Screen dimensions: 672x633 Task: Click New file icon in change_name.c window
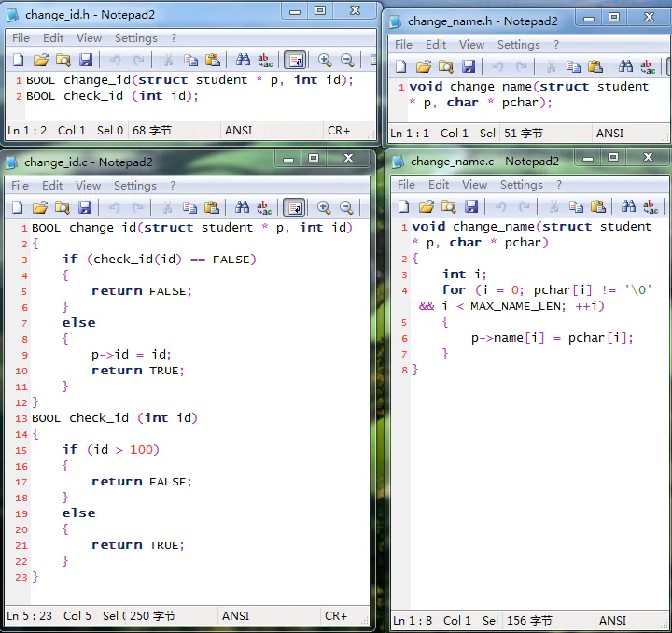click(404, 206)
